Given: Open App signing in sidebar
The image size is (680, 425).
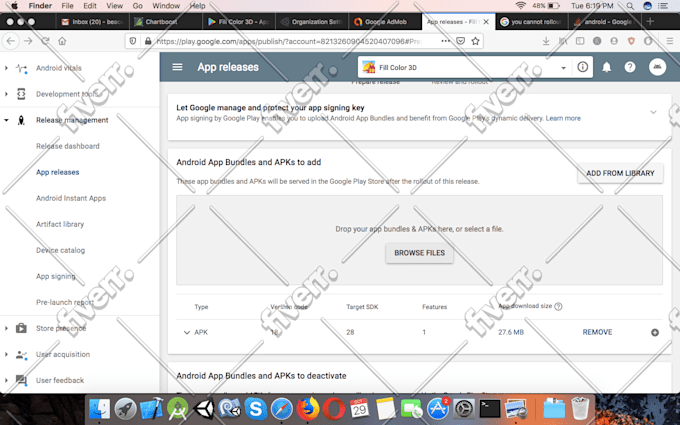Looking at the screenshot, I should tap(56, 276).
